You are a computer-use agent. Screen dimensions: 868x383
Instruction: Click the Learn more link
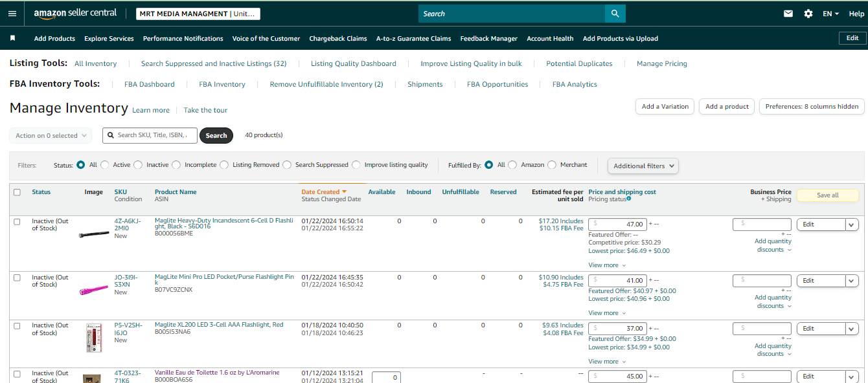tap(151, 111)
